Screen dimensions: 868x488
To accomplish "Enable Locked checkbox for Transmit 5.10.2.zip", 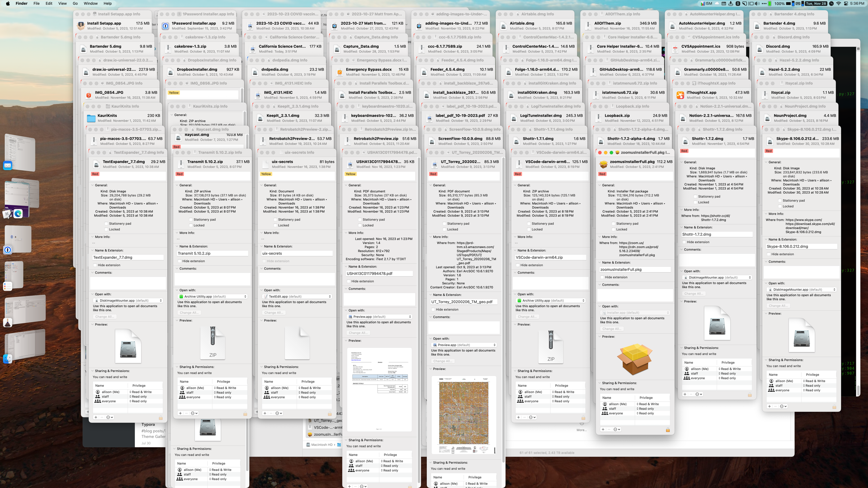I will tap(191, 226).
